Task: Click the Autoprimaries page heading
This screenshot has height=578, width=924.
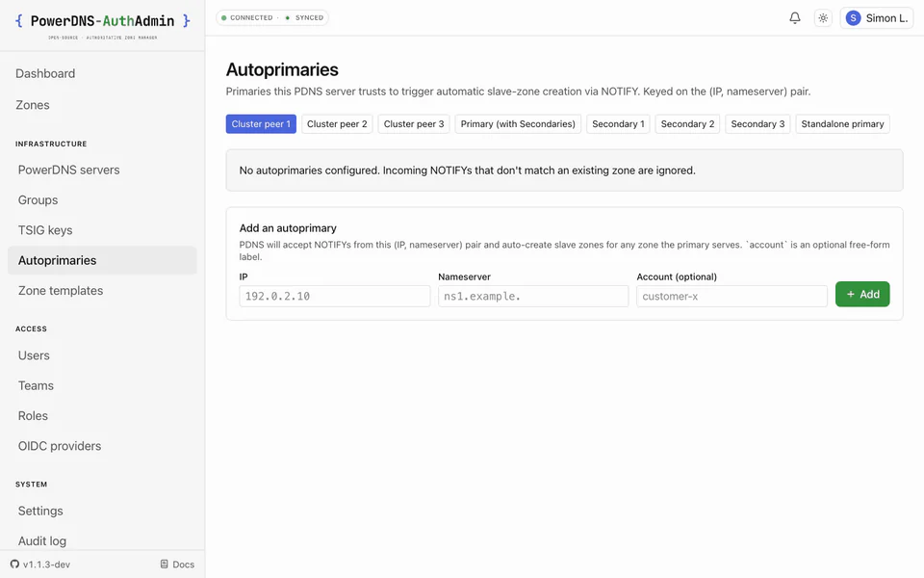Action: click(282, 69)
